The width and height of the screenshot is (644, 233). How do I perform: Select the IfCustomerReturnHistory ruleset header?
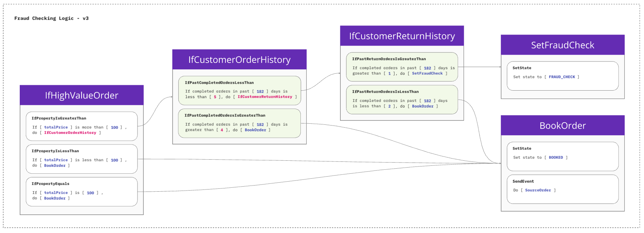(x=402, y=36)
